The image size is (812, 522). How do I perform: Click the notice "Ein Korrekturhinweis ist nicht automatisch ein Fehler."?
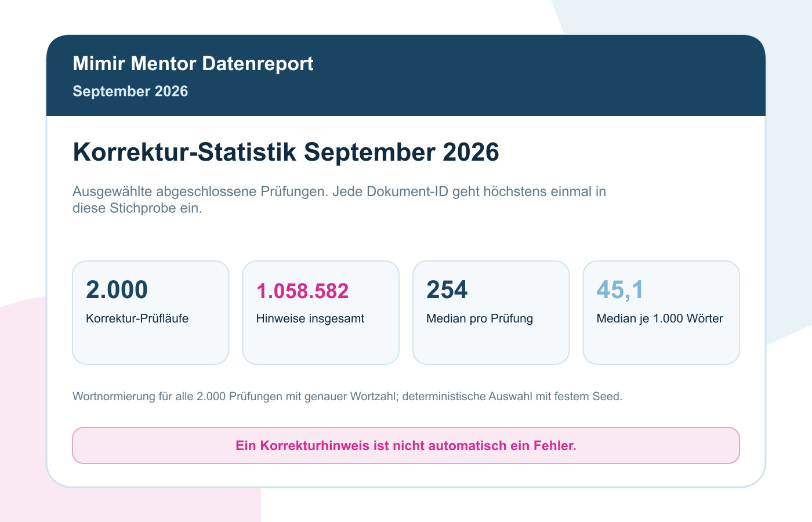click(406, 445)
